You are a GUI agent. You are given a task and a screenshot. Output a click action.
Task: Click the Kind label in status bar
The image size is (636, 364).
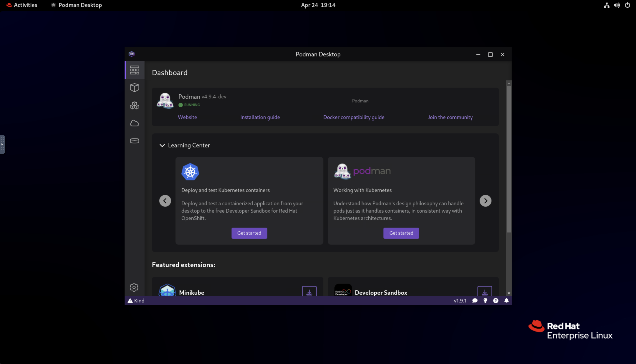pyautogui.click(x=139, y=301)
